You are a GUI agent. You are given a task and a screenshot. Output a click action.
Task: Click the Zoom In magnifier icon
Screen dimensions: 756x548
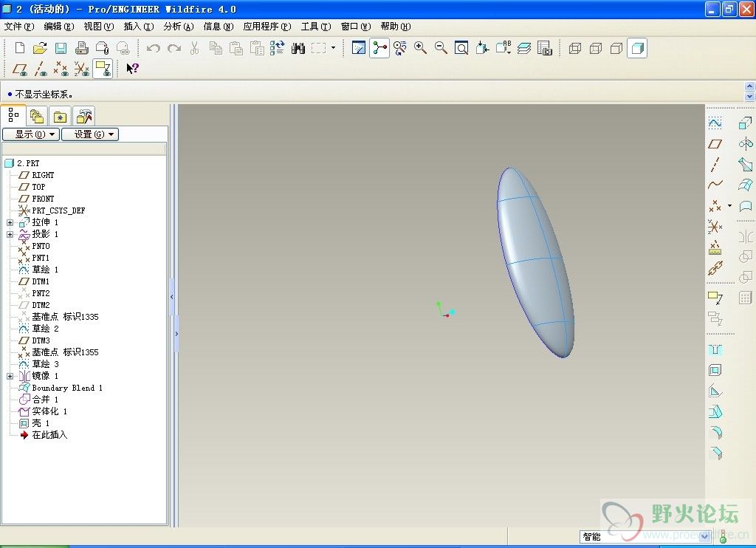420,48
